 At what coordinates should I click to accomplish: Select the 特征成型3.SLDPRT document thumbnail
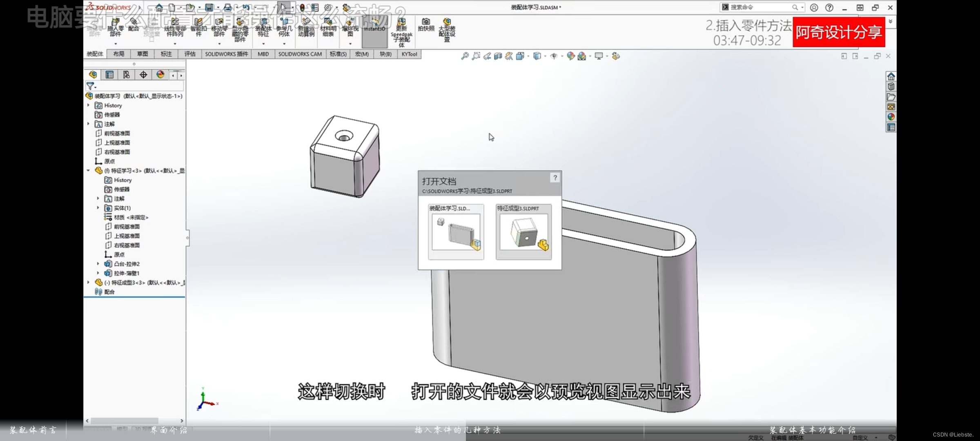523,232
